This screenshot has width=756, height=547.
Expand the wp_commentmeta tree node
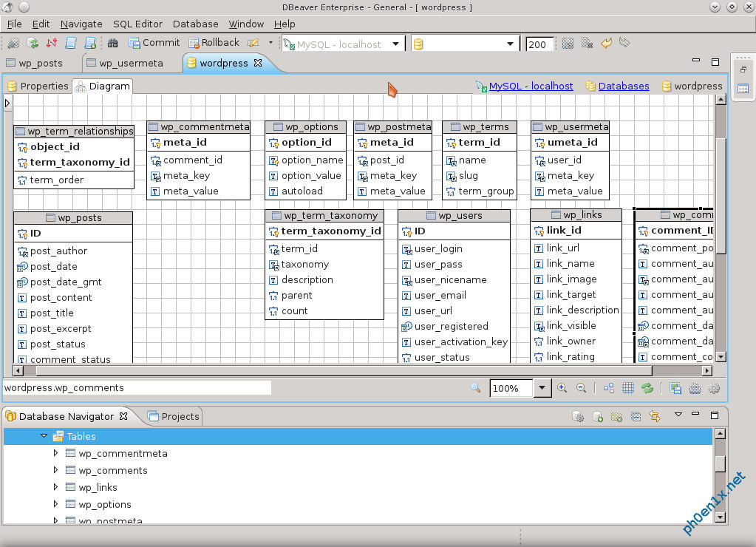coord(55,453)
